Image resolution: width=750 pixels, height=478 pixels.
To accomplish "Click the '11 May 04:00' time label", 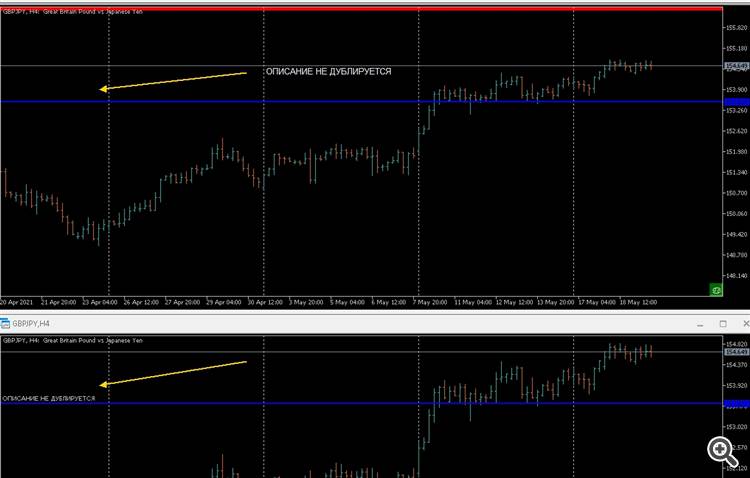I will 473,302.
